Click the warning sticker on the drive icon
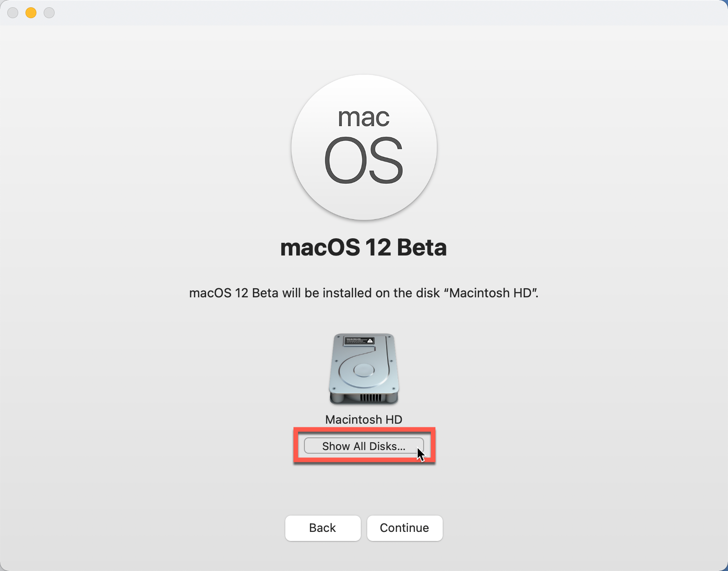Screen dimensions: 728x571 coord(359,341)
